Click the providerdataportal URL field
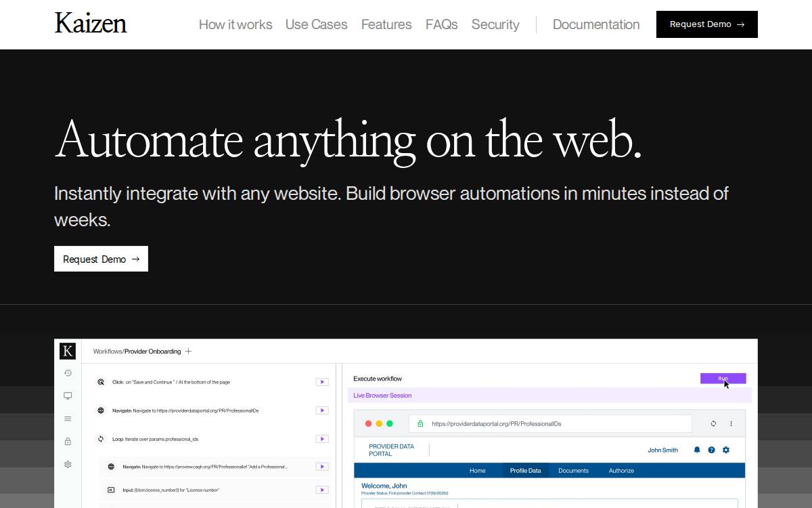 tap(550, 423)
